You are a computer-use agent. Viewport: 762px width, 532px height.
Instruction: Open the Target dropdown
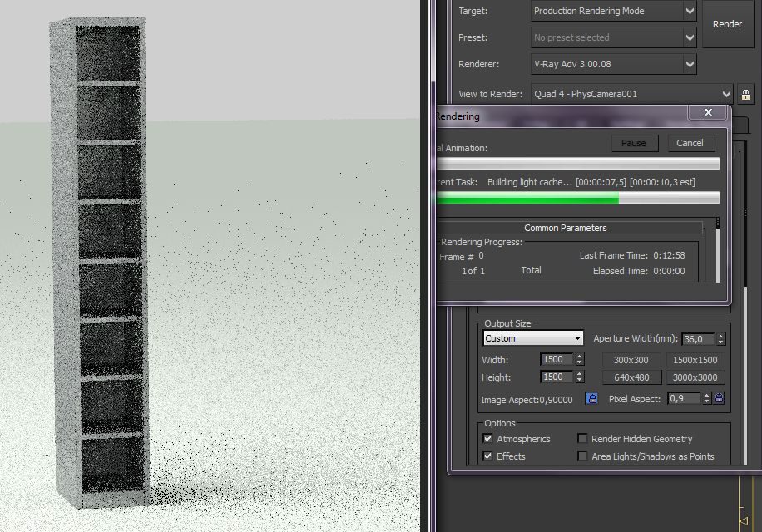coord(614,11)
